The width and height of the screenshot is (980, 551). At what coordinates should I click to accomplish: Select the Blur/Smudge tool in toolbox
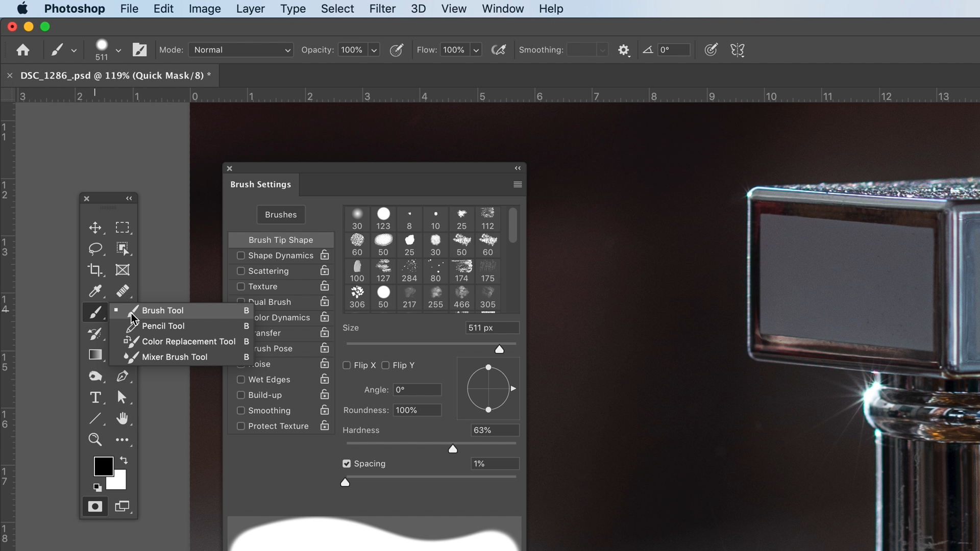[95, 376]
